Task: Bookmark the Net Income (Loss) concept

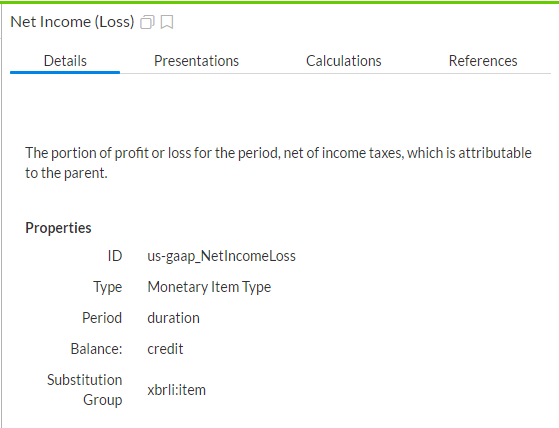Action: pos(167,22)
